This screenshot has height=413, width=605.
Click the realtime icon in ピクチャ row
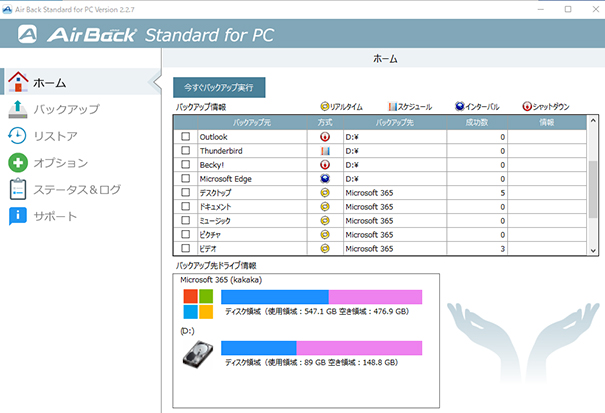tap(325, 234)
